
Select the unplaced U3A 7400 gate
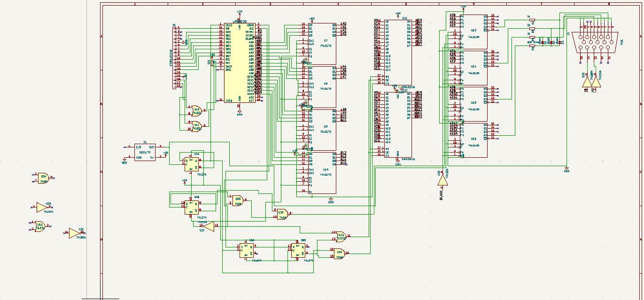[43, 178]
